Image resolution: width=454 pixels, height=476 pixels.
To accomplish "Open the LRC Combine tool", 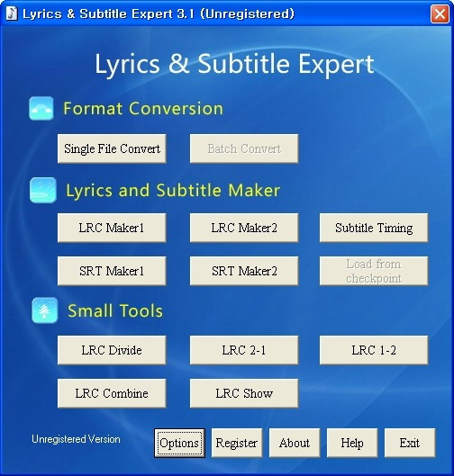I will click(x=112, y=393).
